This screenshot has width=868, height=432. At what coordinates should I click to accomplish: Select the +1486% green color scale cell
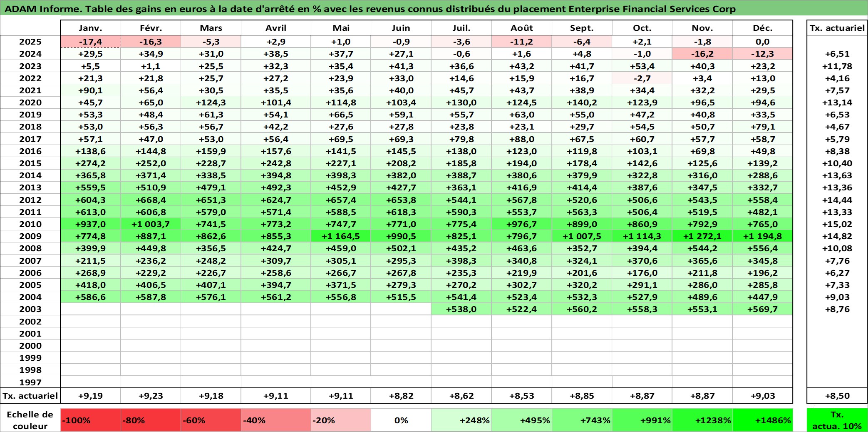(x=762, y=420)
